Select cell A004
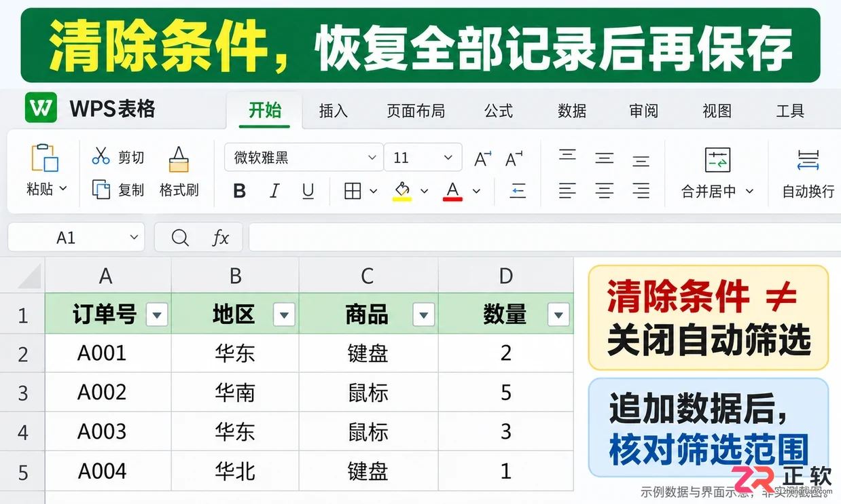The width and height of the screenshot is (841, 504). click(x=108, y=471)
